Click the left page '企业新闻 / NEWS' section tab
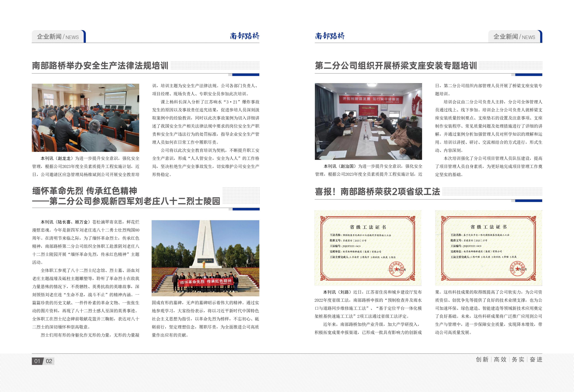Viewport: 574px width, 392px height. [59, 37]
